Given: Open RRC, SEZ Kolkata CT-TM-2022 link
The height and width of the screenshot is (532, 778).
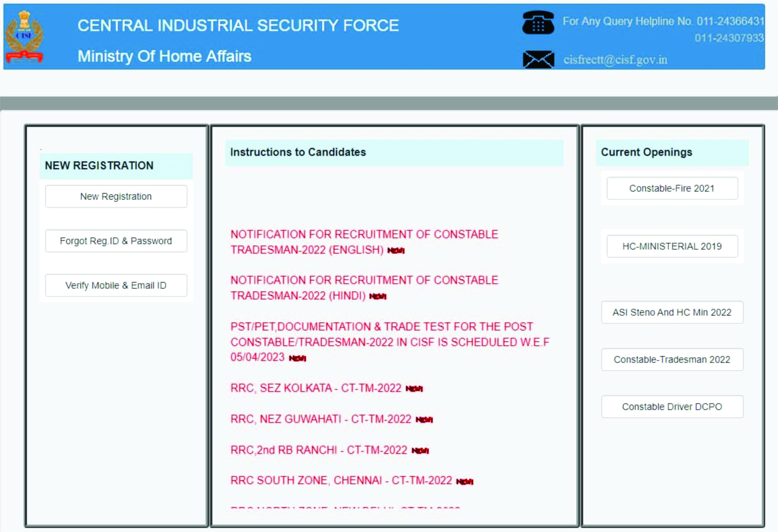Looking at the screenshot, I should pos(316,388).
